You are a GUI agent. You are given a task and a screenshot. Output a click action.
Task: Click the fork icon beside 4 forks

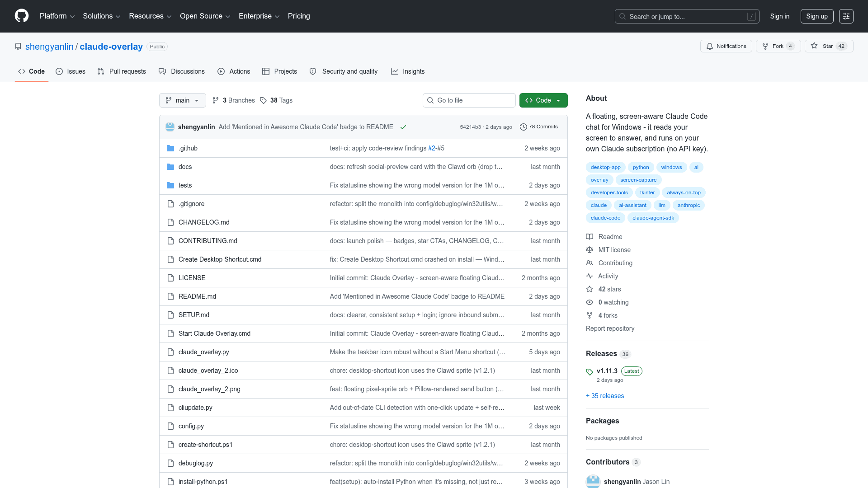(x=590, y=315)
